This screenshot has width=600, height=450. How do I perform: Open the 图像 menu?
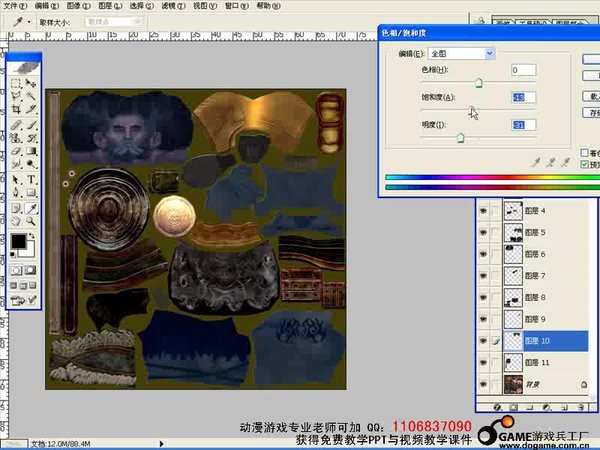79,5
